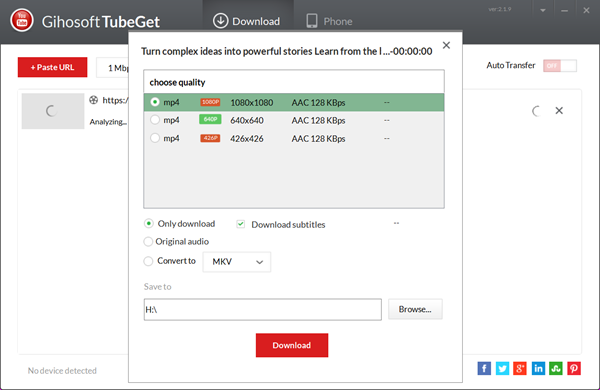Uncheck Download subtitles checkbox
The image size is (600, 390).
pyautogui.click(x=241, y=224)
